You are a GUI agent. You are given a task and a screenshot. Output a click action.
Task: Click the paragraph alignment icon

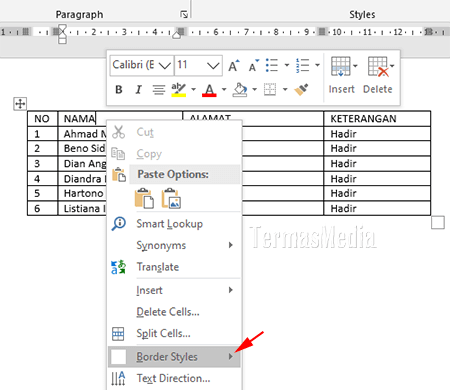[159, 89]
